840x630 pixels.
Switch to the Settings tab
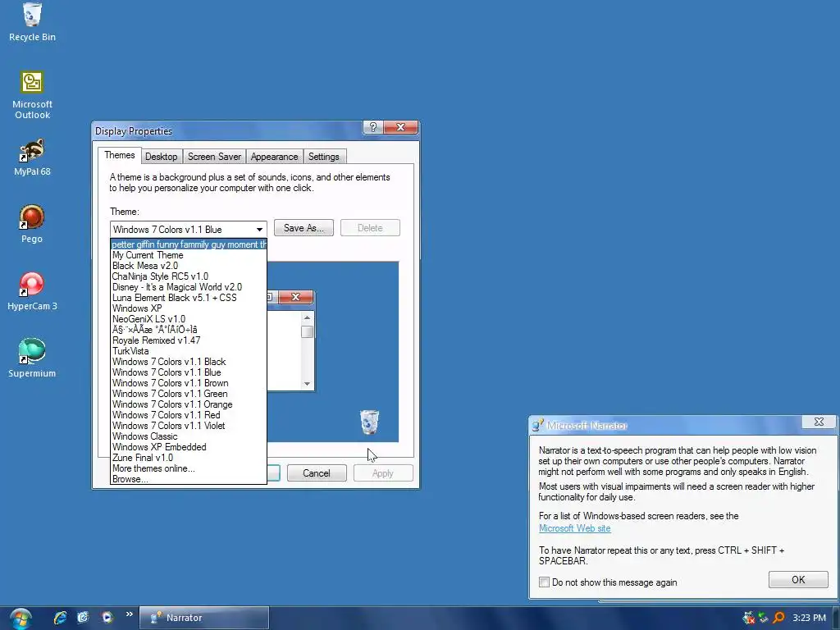click(x=323, y=157)
